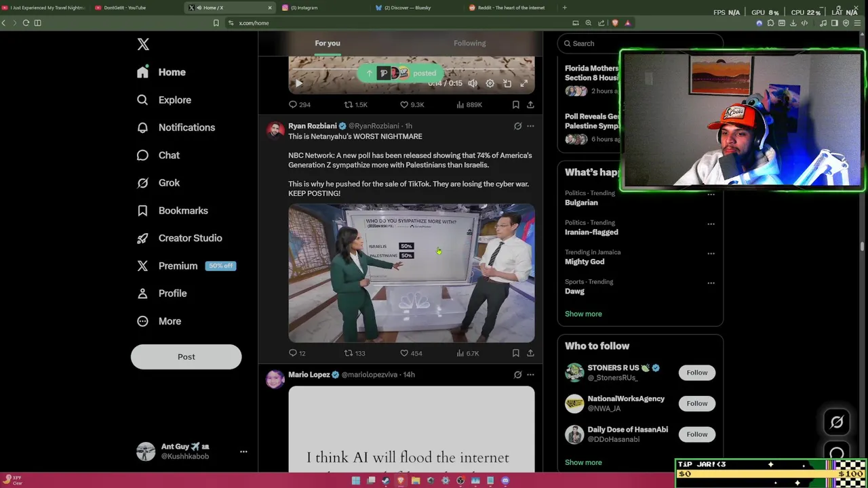Image resolution: width=868 pixels, height=488 pixels.
Task: Like Ryan Rozbiani's post (454)
Action: pos(411,353)
